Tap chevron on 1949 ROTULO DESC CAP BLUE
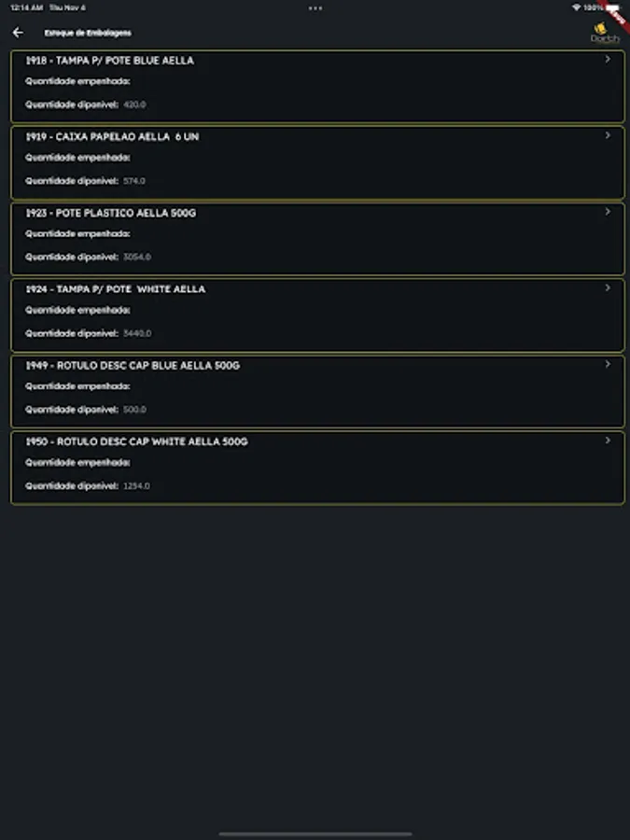This screenshot has width=630, height=840. pyautogui.click(x=608, y=364)
